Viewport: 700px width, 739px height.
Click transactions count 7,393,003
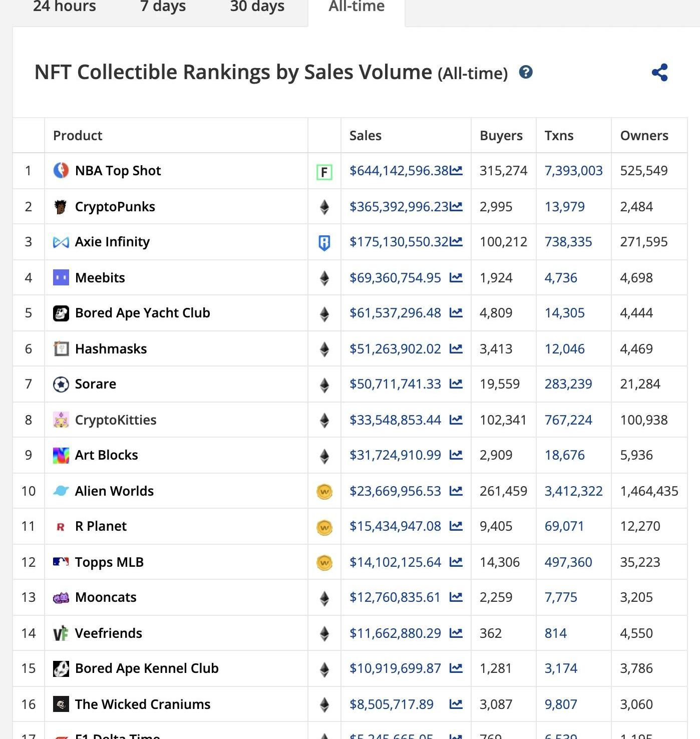coord(573,171)
